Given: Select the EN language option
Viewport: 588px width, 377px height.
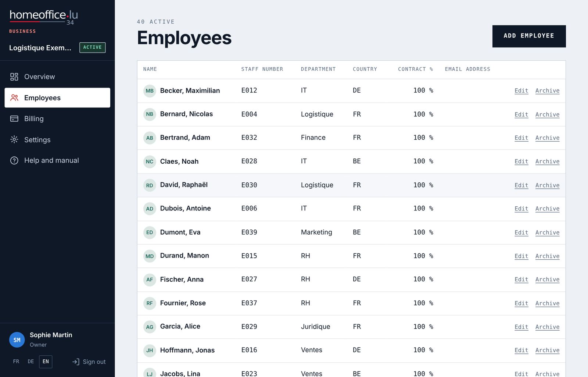Looking at the screenshot, I should [46, 362].
